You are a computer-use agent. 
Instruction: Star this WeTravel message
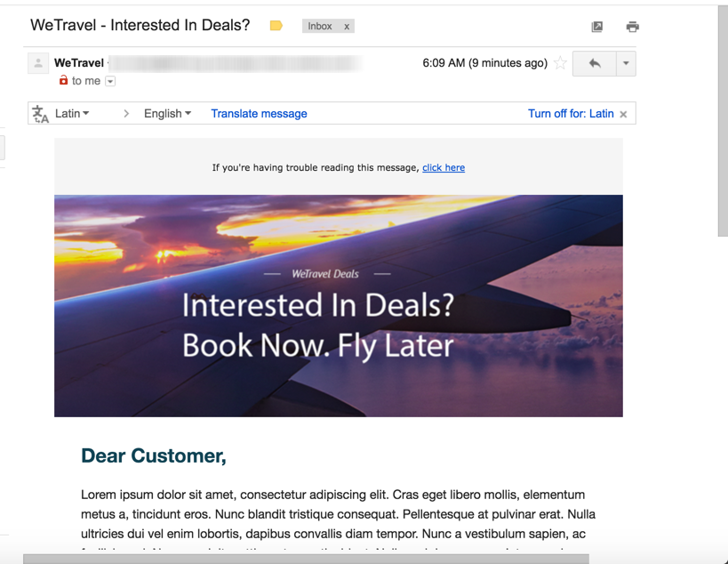coord(560,63)
